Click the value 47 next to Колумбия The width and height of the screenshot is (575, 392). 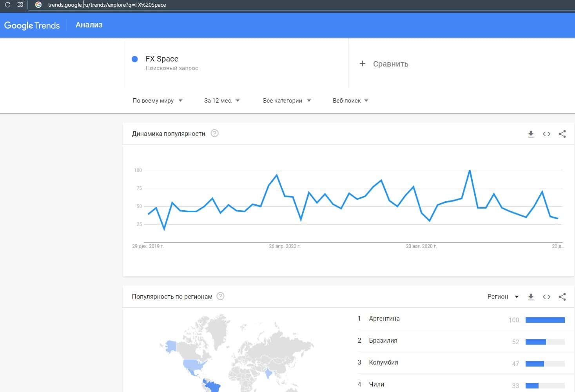(515, 364)
